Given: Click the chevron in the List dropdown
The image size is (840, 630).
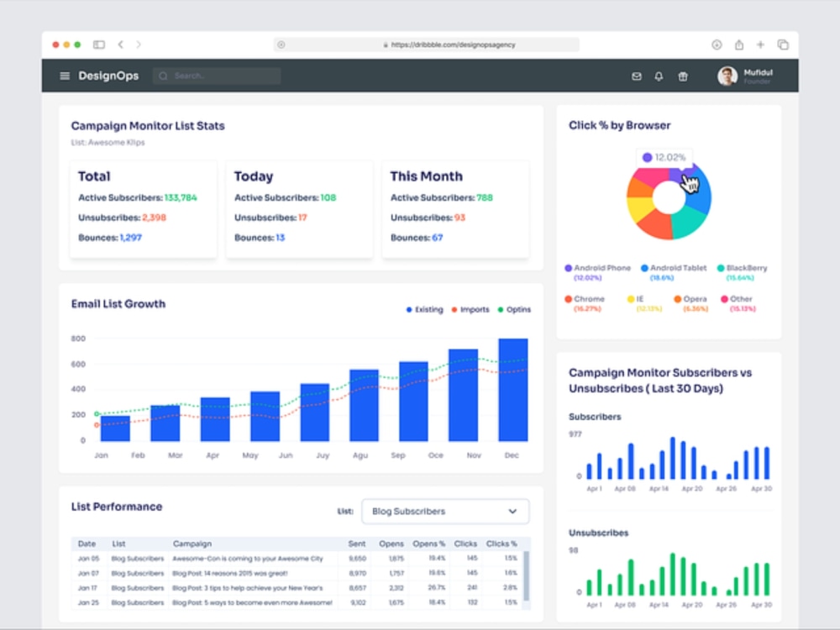Looking at the screenshot, I should point(512,511).
